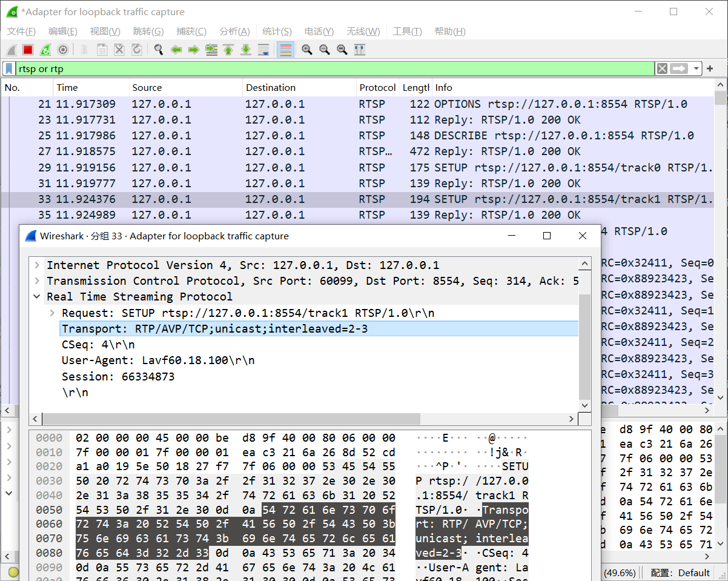Select packet 27 row with length 472
Viewport: 728px width, 581px height.
(x=357, y=151)
